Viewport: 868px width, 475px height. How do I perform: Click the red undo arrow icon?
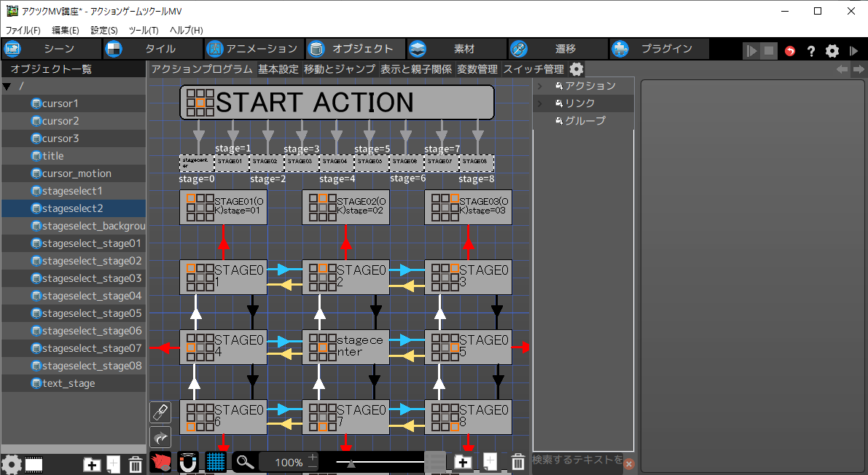(790, 51)
